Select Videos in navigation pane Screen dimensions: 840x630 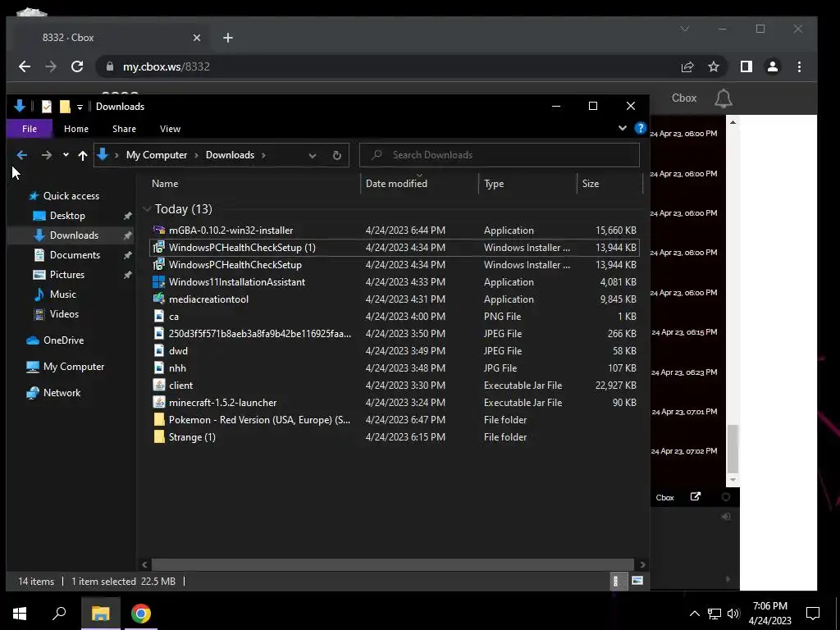click(64, 314)
